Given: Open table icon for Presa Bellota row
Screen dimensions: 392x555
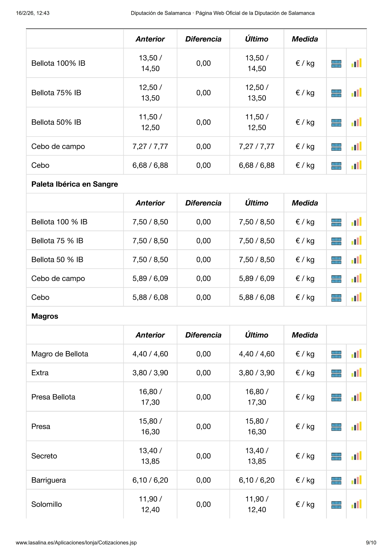Looking at the screenshot, I should tap(336, 397).
